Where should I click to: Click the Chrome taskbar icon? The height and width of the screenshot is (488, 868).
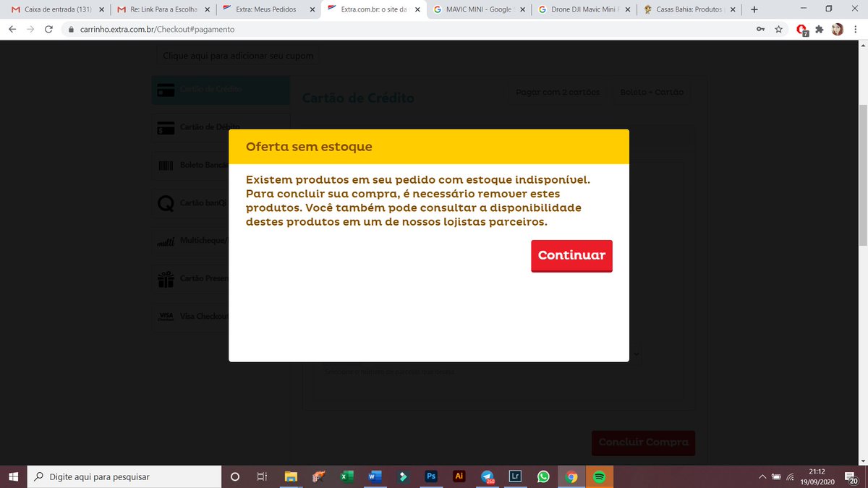click(571, 476)
